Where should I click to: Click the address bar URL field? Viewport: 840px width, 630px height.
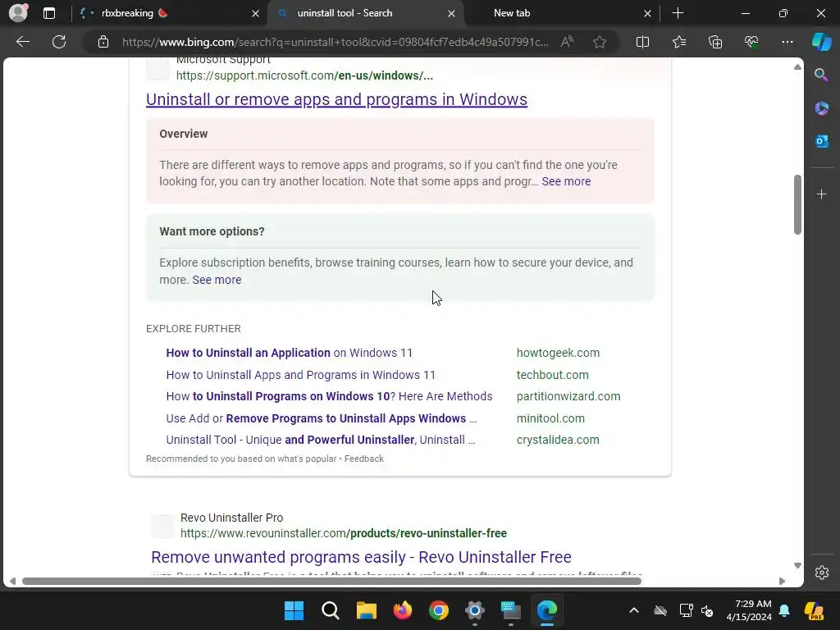335,42
